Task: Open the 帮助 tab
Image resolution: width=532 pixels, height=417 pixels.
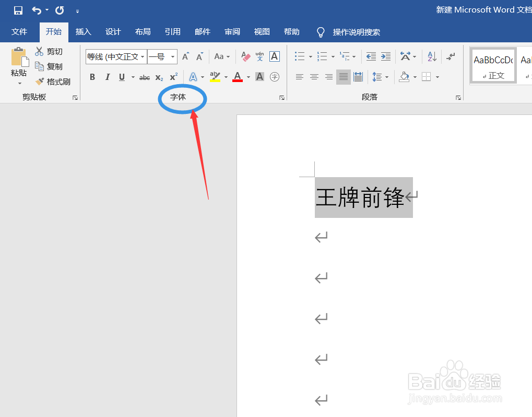Action: pos(292,32)
